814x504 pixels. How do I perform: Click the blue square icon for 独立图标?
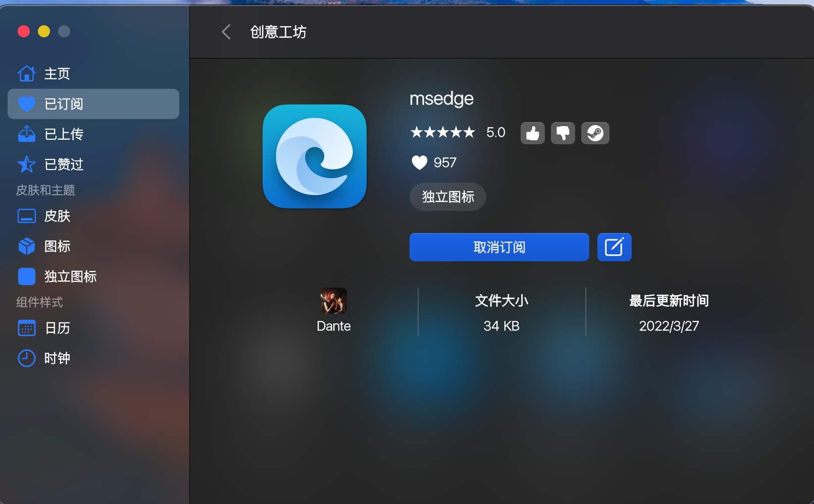pos(27,276)
